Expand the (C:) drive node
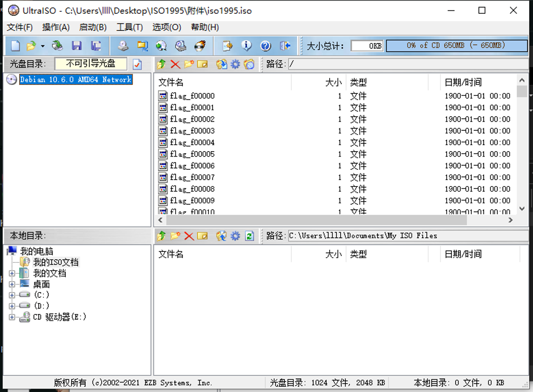533x392 pixels. coord(12,295)
